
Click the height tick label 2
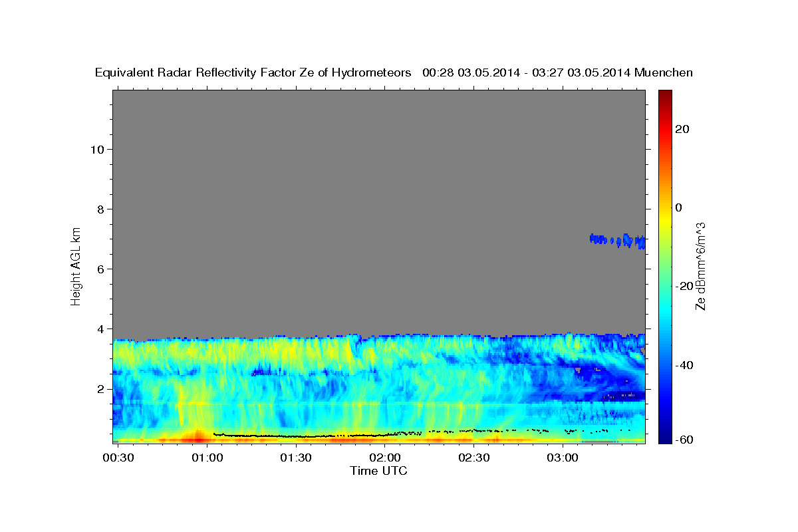100,388
